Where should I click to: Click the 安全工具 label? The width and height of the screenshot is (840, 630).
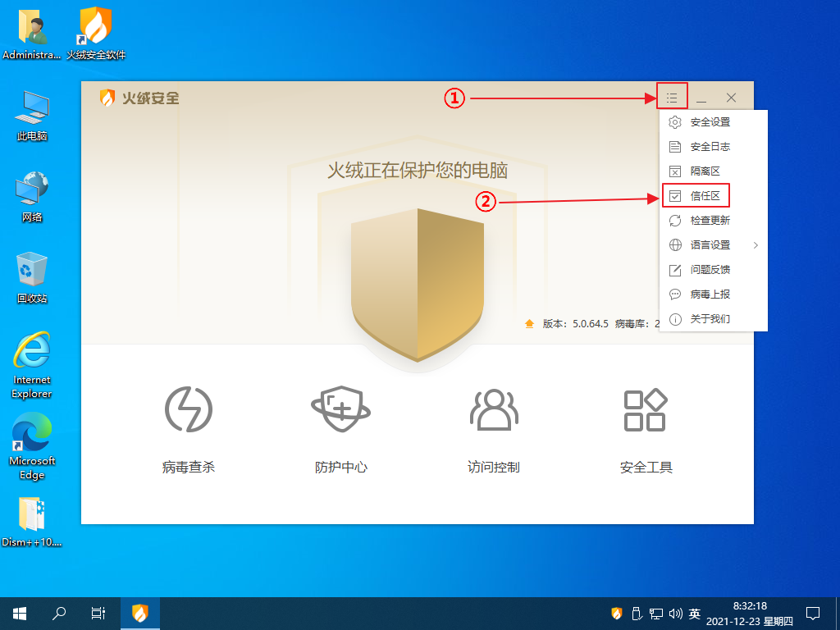[646, 467]
